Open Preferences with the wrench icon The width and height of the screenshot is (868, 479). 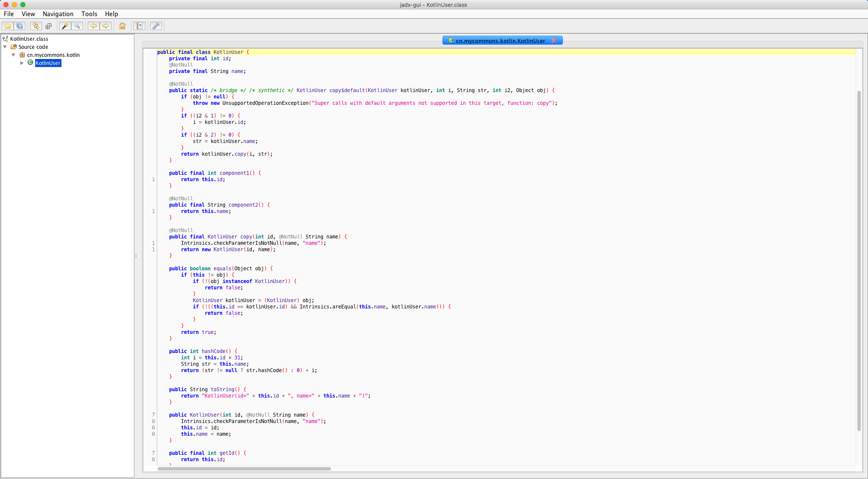pos(156,26)
